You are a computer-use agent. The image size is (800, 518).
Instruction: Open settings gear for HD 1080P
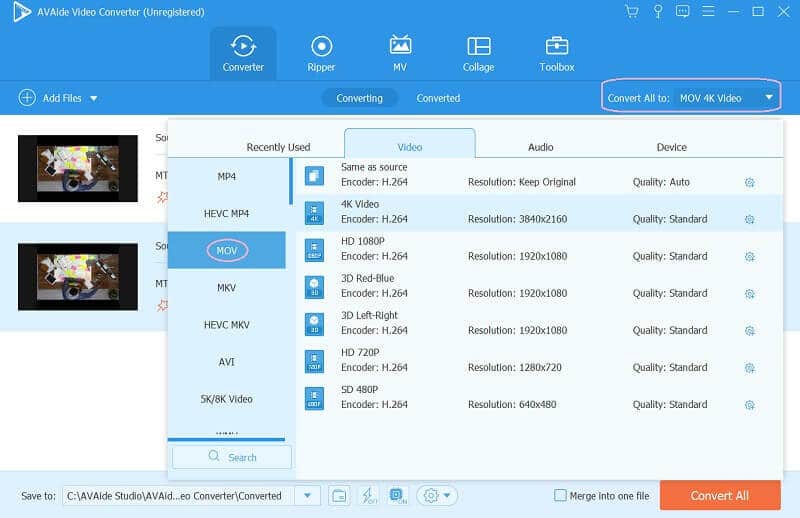pyautogui.click(x=749, y=257)
